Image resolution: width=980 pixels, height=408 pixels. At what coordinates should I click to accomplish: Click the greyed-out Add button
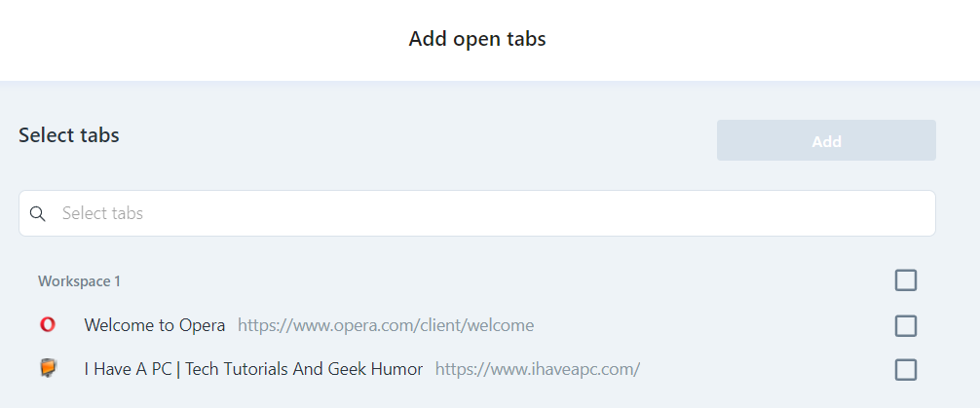click(x=826, y=140)
